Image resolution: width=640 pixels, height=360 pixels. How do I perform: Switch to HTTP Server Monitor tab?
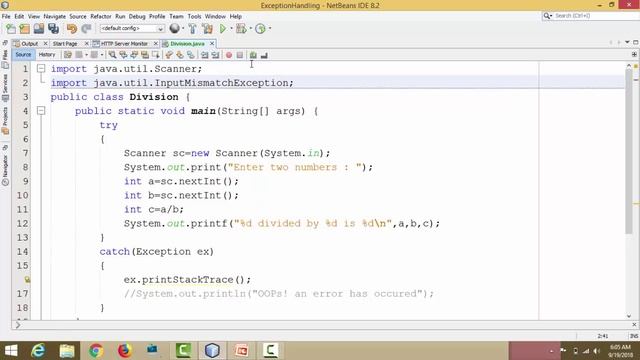point(124,43)
